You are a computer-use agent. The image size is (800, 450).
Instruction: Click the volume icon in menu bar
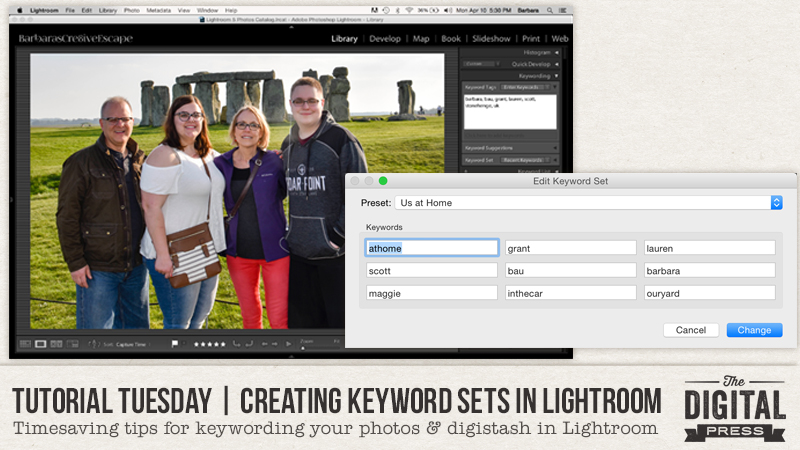[x=447, y=10]
